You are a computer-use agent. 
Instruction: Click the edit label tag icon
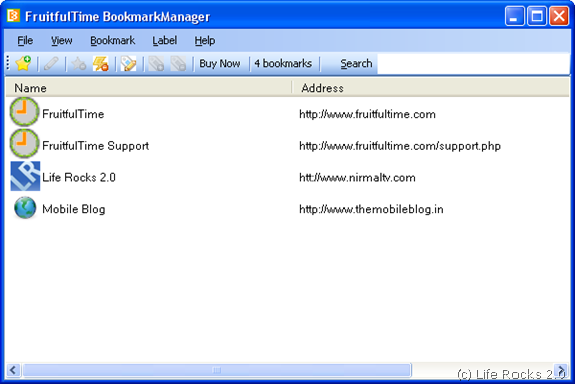(x=128, y=63)
